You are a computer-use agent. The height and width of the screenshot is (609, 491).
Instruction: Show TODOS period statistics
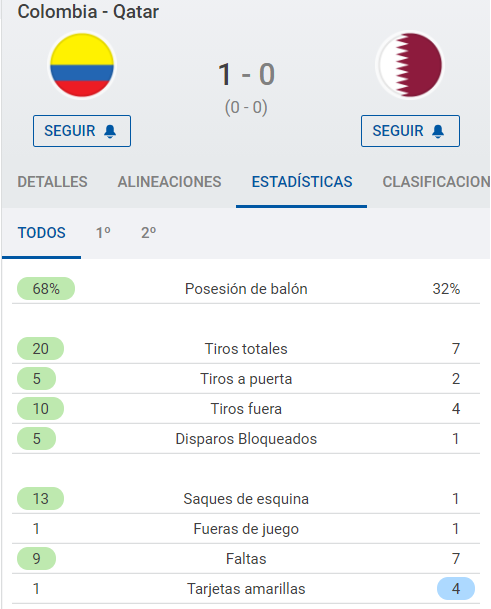pyautogui.click(x=42, y=233)
